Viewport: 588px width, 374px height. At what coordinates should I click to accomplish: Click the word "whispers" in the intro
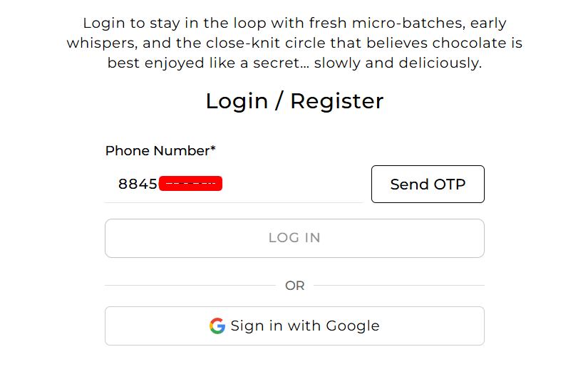(102, 43)
